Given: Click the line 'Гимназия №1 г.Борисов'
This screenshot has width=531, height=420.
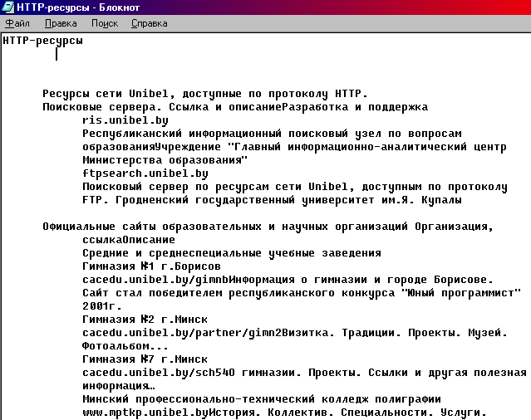Looking at the screenshot, I should pos(151,266).
